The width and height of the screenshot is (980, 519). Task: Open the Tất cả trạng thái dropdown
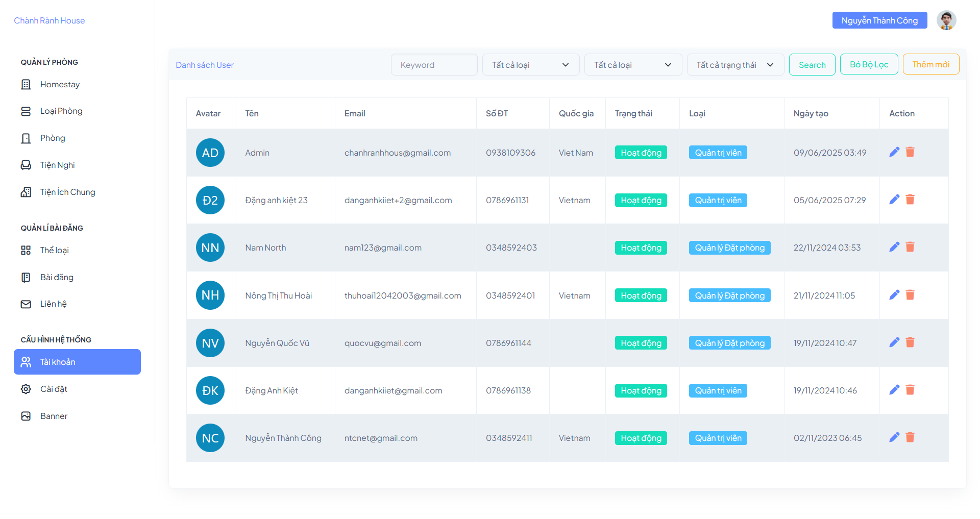pyautogui.click(x=736, y=65)
